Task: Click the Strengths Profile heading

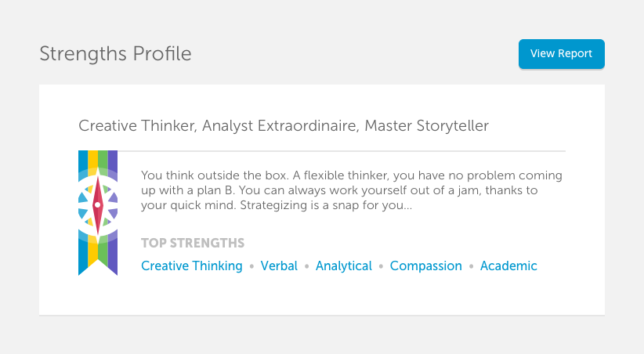Action: coord(115,54)
